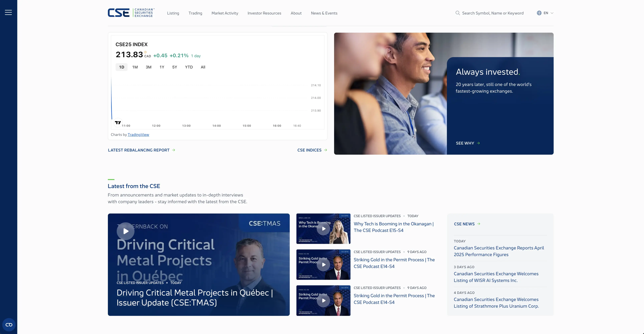The height and width of the screenshot is (334, 644).
Task: Open the hamburger menu in sidebar
Action: click(x=8, y=13)
